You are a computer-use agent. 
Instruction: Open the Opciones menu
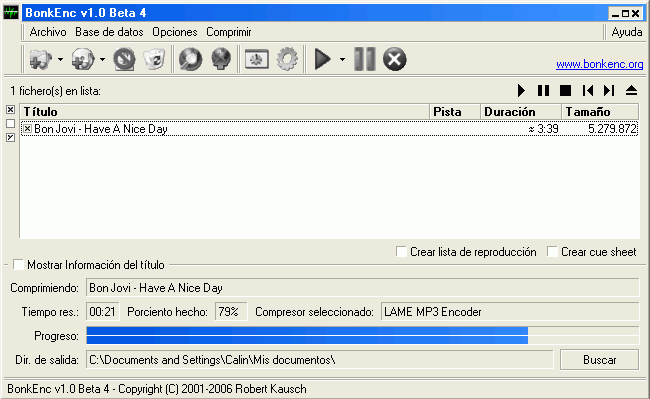(x=175, y=32)
